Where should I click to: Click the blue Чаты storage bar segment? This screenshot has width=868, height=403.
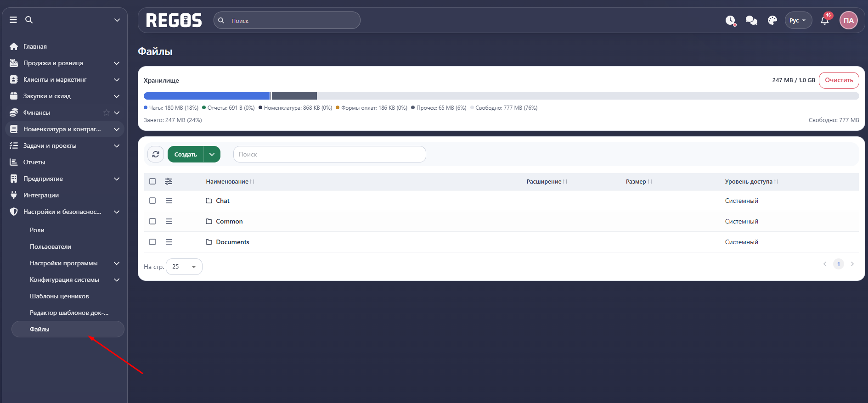(207, 96)
